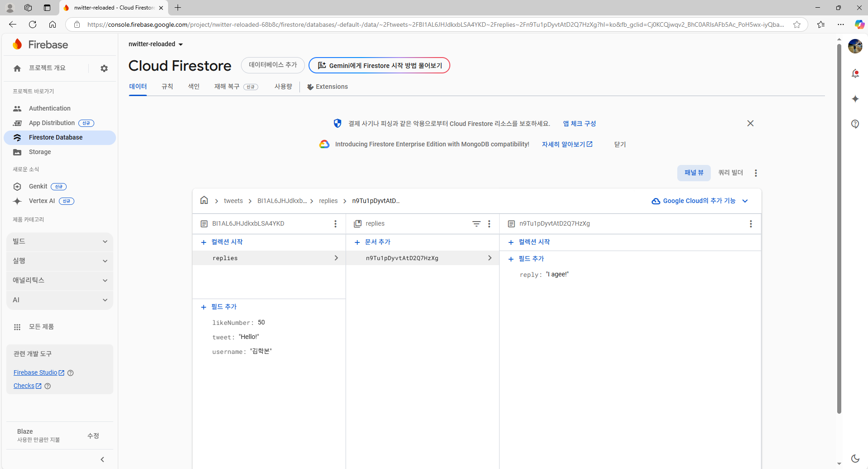Image resolution: width=868 pixels, height=469 pixels.
Task: Open the help question mark icon
Action: [855, 124]
